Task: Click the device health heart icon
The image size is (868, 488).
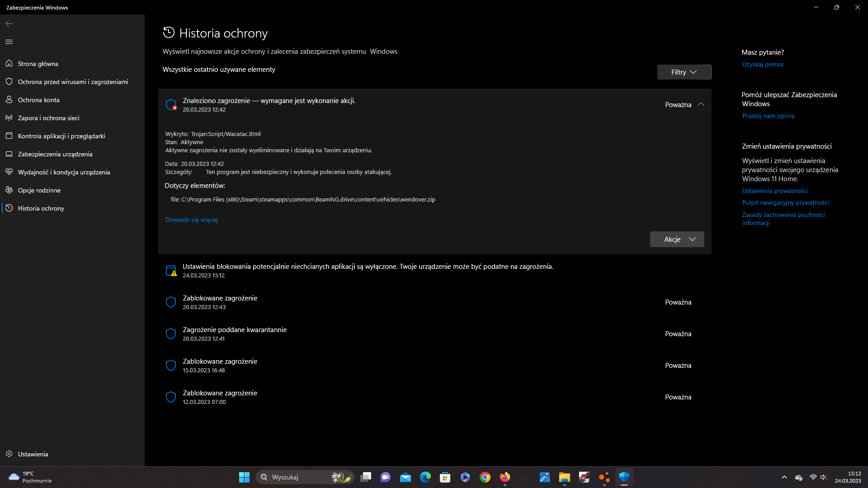Action: pos(9,172)
